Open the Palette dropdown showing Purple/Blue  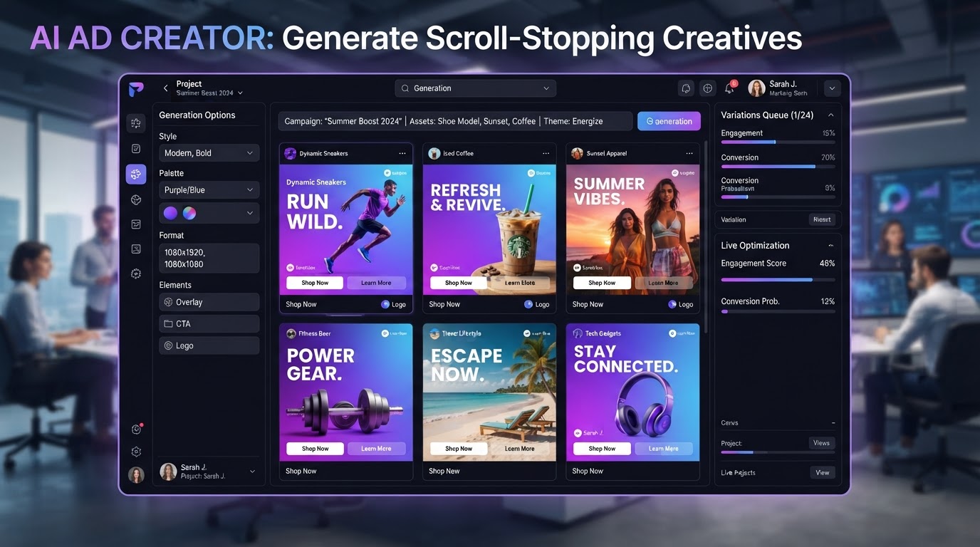point(209,190)
